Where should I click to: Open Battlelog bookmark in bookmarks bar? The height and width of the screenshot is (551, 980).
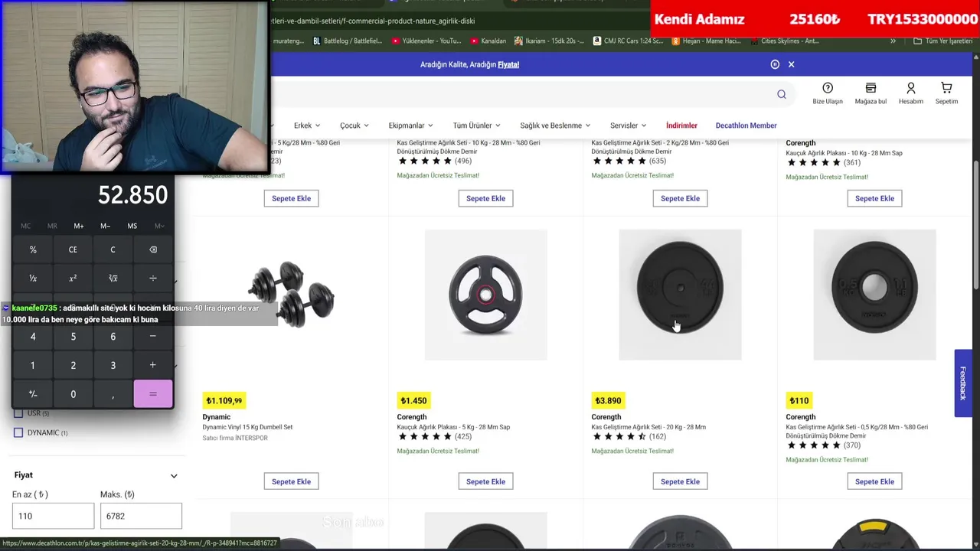[x=348, y=41]
